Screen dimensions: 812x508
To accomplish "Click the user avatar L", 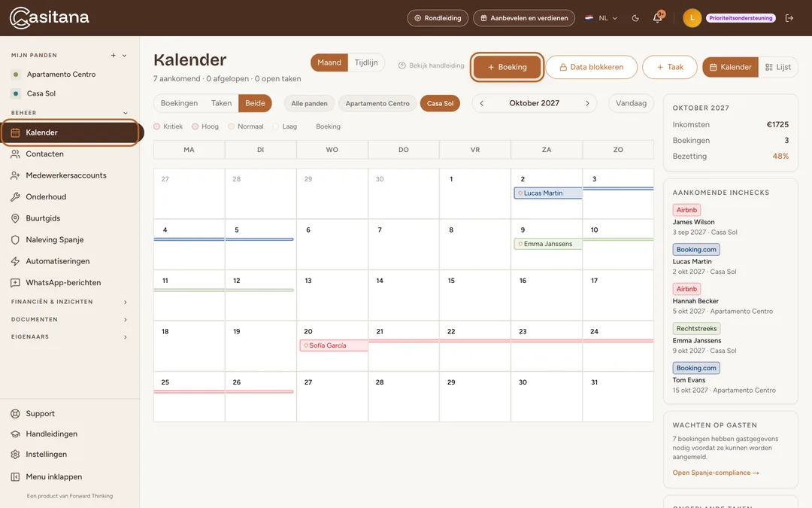I will click(692, 18).
